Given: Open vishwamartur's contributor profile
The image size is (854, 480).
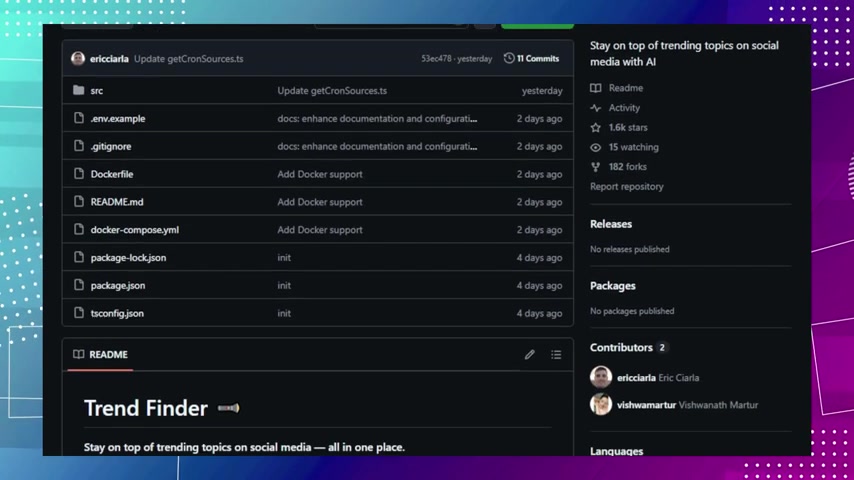Looking at the screenshot, I should (x=646, y=405).
